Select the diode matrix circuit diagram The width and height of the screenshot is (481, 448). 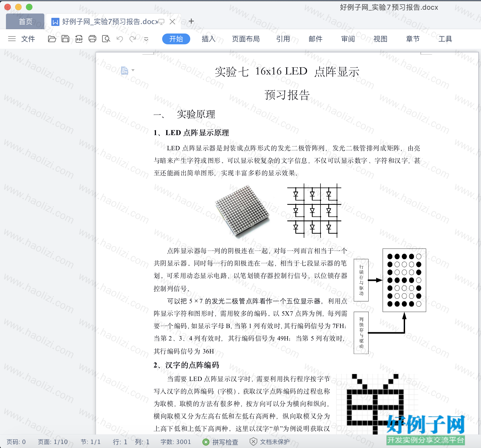tap(314, 211)
